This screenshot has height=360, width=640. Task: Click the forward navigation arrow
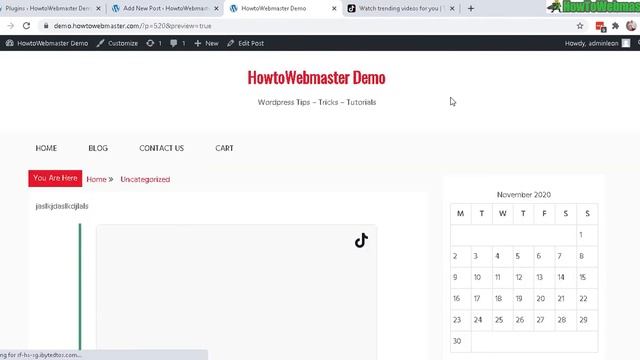point(11,26)
